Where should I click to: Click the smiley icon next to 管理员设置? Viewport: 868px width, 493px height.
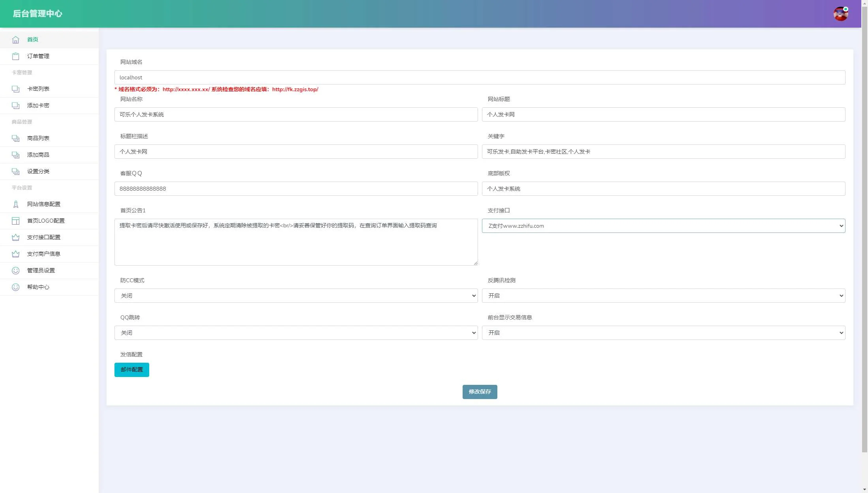[15, 271]
